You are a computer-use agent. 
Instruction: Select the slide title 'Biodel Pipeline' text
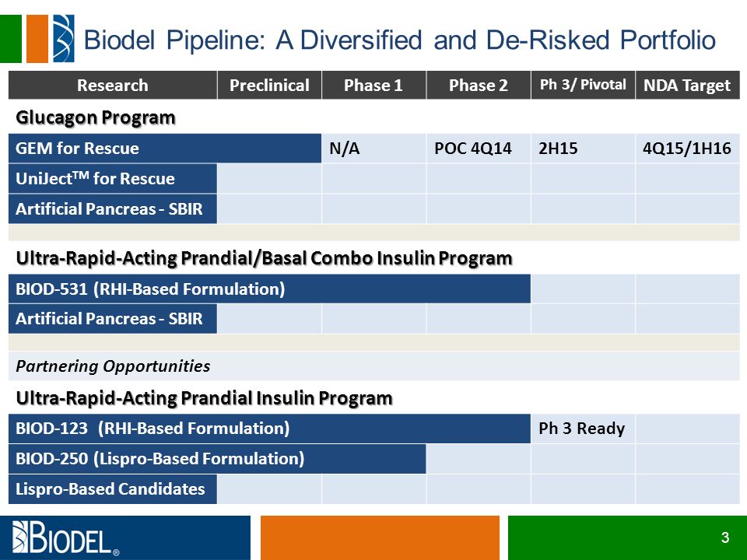[174, 40]
